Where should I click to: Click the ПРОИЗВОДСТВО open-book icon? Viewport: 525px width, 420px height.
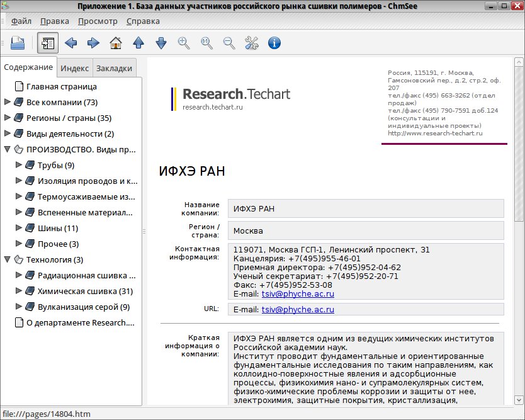pyautogui.click(x=18, y=149)
